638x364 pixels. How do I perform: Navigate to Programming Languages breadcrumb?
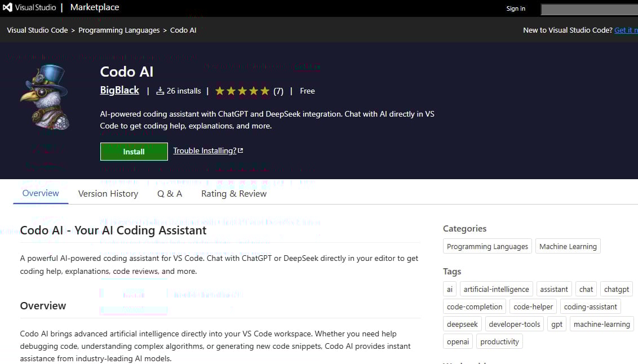pyautogui.click(x=119, y=30)
